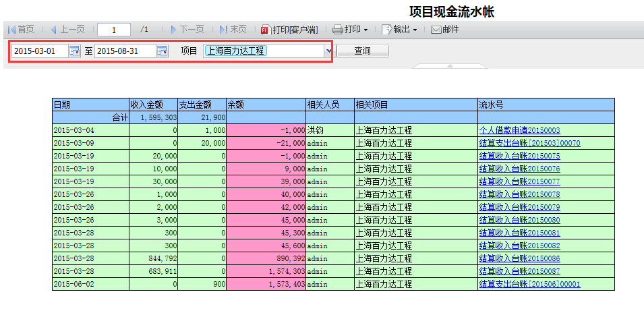This screenshot has width=644, height=315.
Task: Open link 结算支出台账[201503]00070
Action: 529,143
